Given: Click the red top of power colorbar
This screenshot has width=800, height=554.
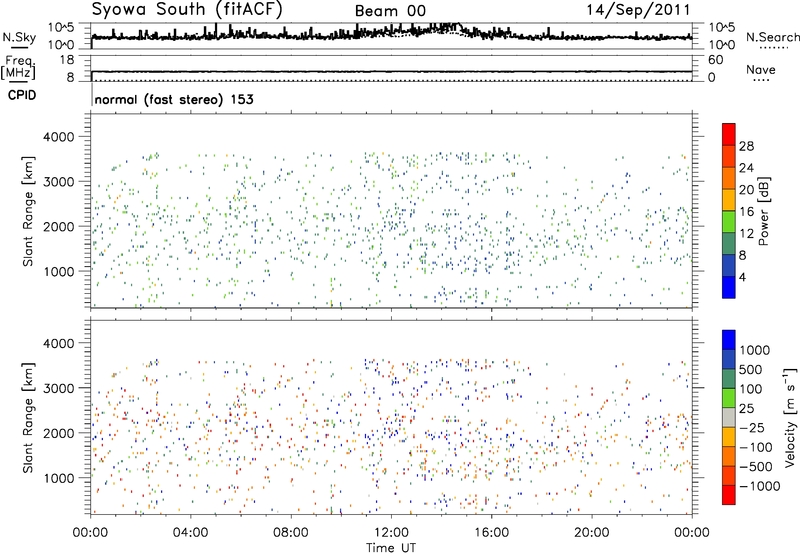Looking at the screenshot, I should tap(729, 134).
